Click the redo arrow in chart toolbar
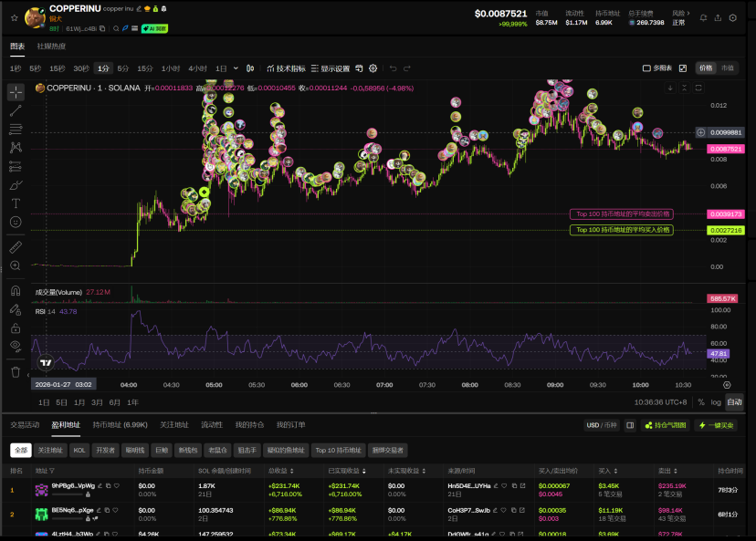This screenshot has height=541, width=756. 407,68
